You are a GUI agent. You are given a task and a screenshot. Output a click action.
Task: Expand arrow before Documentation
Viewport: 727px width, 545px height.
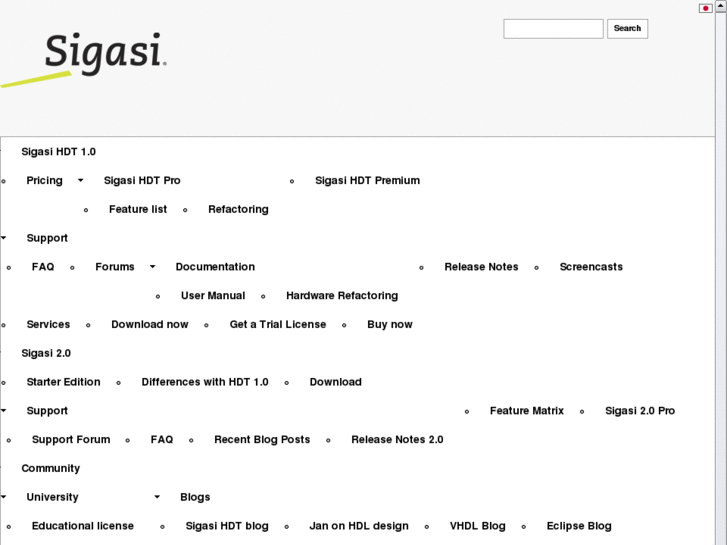152,267
